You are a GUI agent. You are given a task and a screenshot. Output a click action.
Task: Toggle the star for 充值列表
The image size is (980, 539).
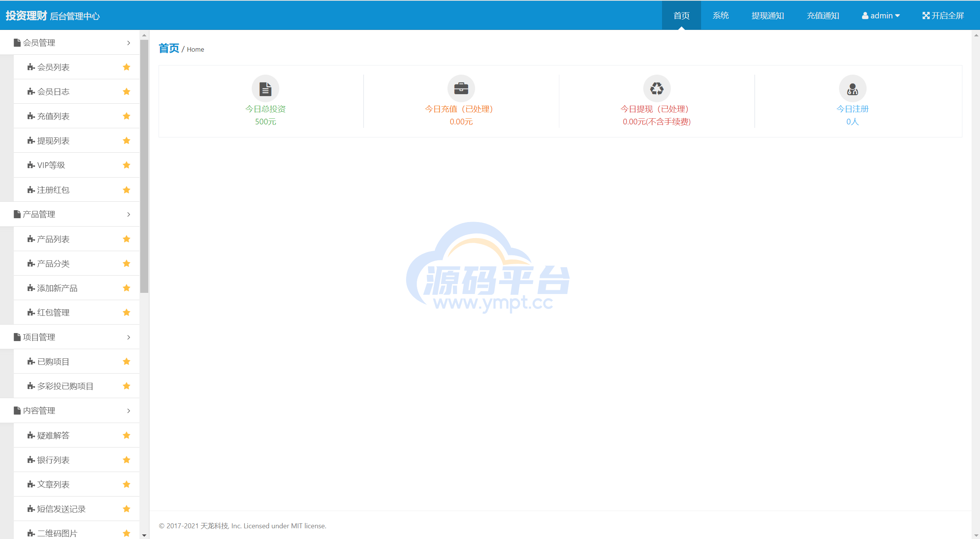pos(126,116)
